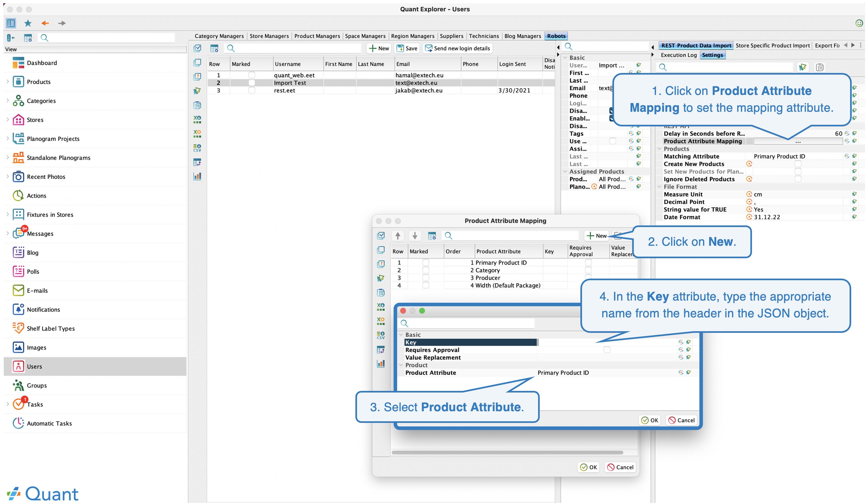Toggle Ignore Deleted Products checkbox

tap(798, 179)
